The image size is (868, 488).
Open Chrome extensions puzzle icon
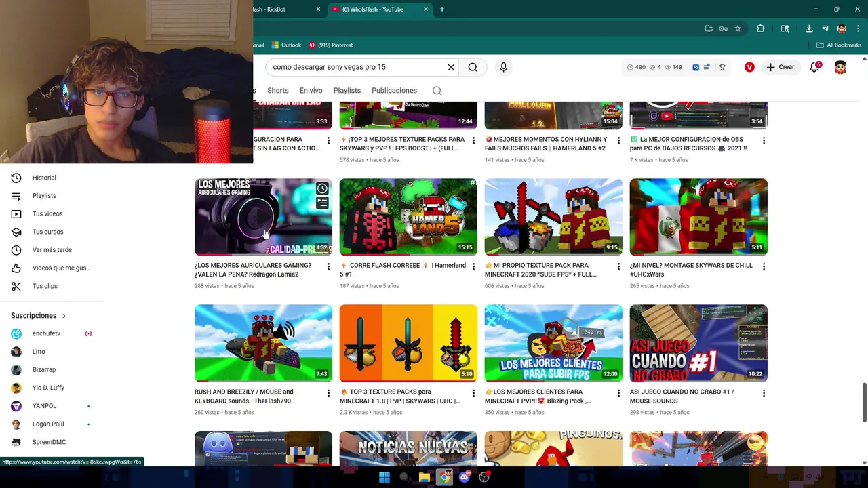click(x=760, y=28)
